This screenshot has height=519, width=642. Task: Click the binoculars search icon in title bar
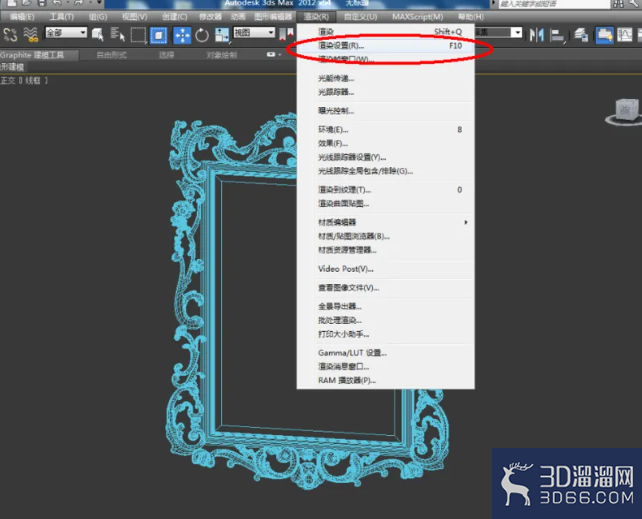click(x=618, y=4)
